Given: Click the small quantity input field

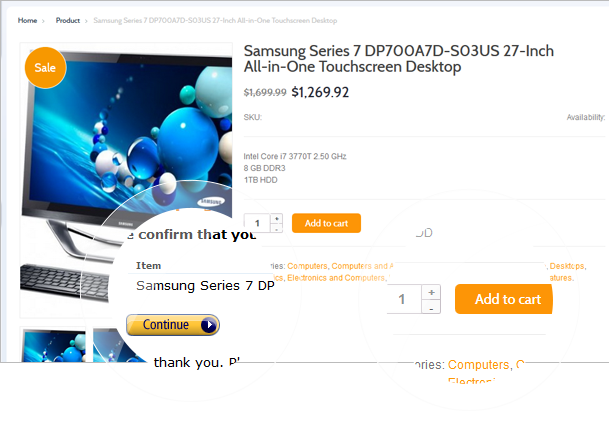Looking at the screenshot, I should [257, 223].
